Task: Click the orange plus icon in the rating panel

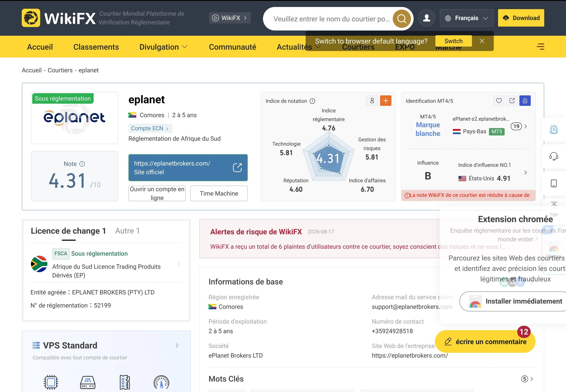Action: click(x=386, y=101)
